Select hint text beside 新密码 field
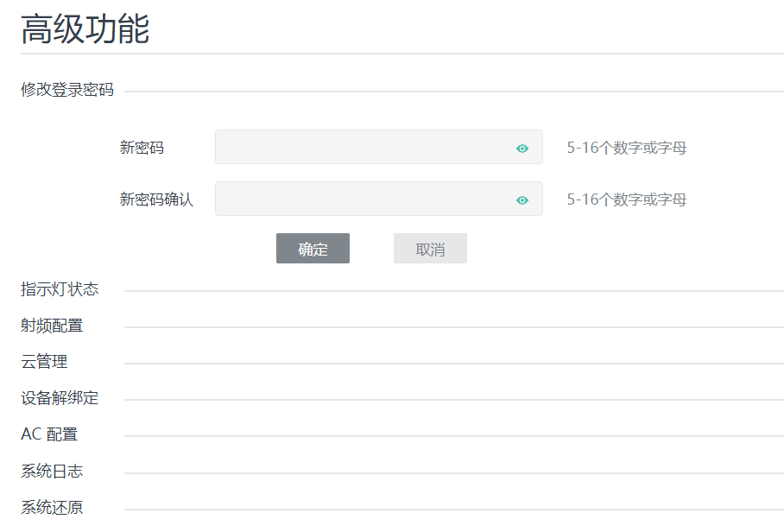This screenshot has height=532, width=784. [x=627, y=148]
